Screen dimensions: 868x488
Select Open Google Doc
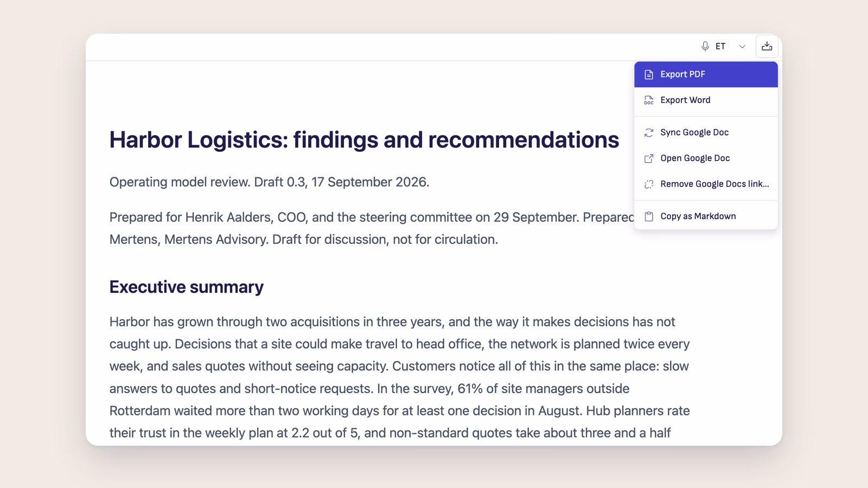[706, 158]
